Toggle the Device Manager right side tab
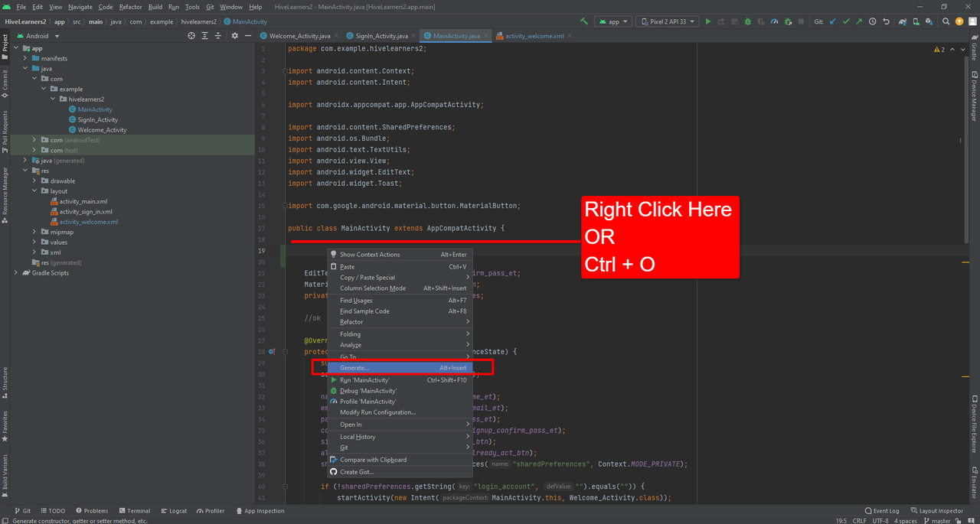The height and width of the screenshot is (524, 980). click(x=975, y=96)
